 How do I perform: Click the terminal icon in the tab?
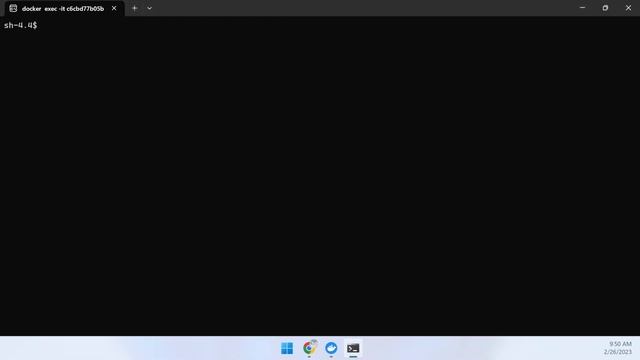[13, 8]
